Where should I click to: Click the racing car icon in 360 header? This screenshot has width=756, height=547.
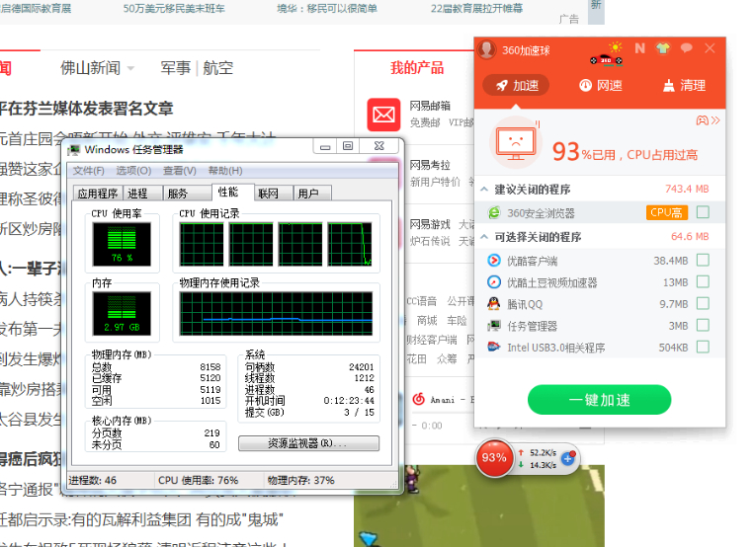606,59
